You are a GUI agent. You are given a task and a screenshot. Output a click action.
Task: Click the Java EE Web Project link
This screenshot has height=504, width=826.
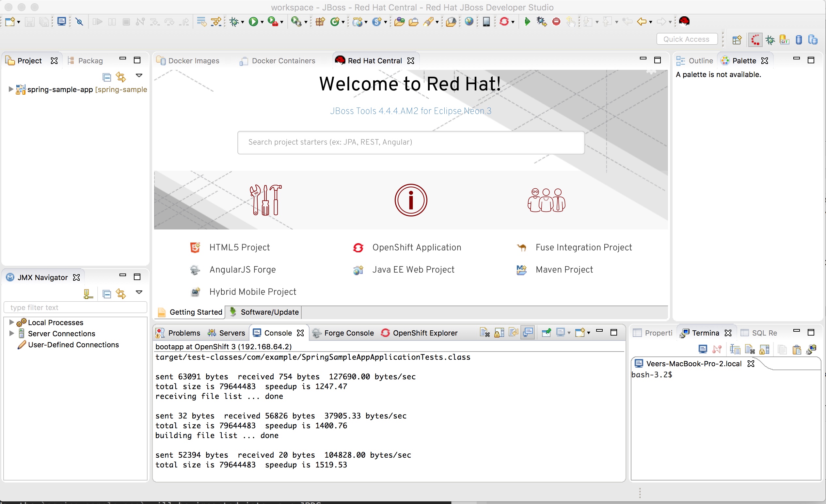[413, 270]
